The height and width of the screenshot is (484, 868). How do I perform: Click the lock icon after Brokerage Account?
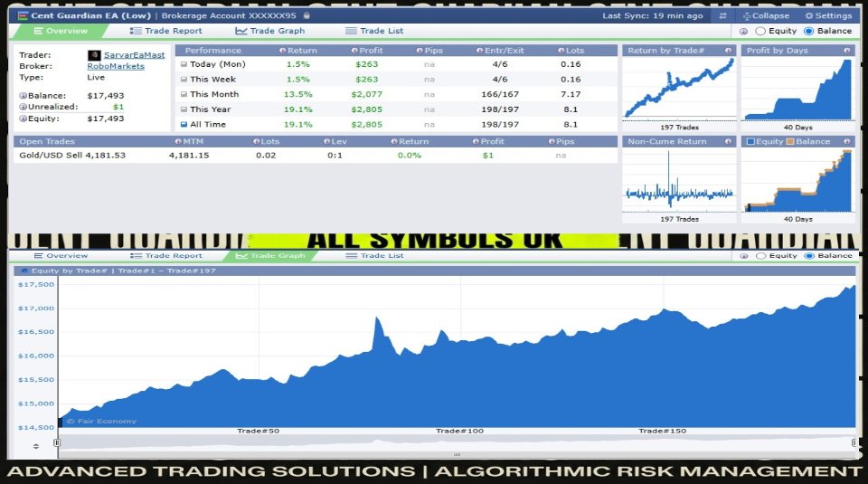307,15
